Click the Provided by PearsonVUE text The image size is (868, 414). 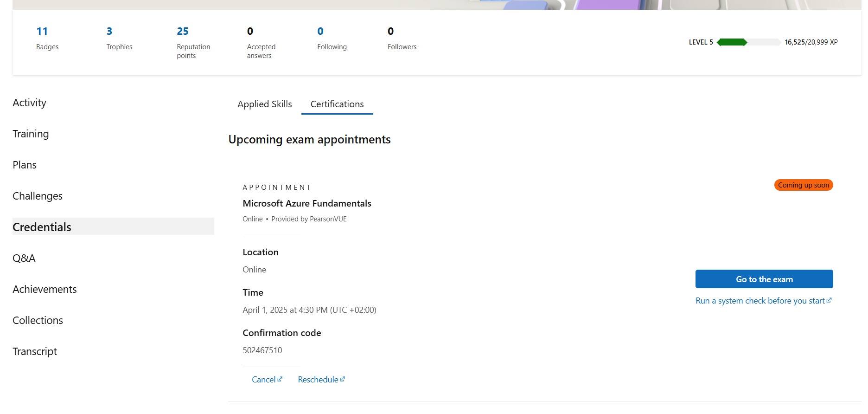coord(309,219)
